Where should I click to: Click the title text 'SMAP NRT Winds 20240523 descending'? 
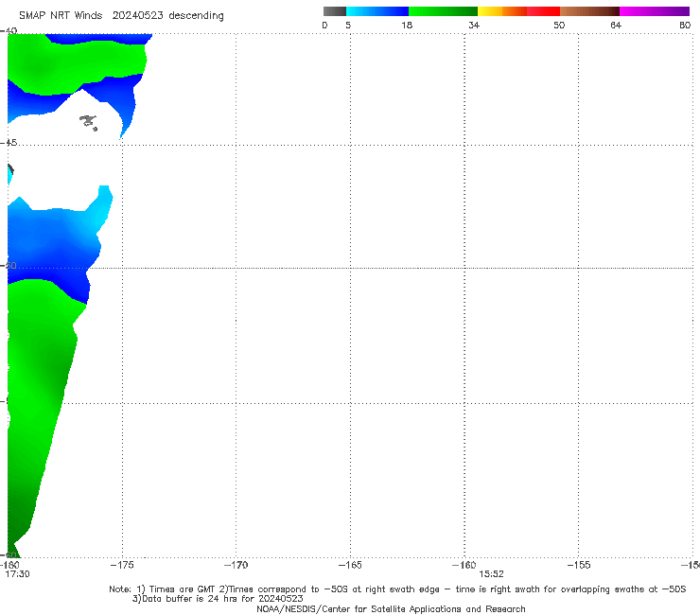(x=121, y=16)
